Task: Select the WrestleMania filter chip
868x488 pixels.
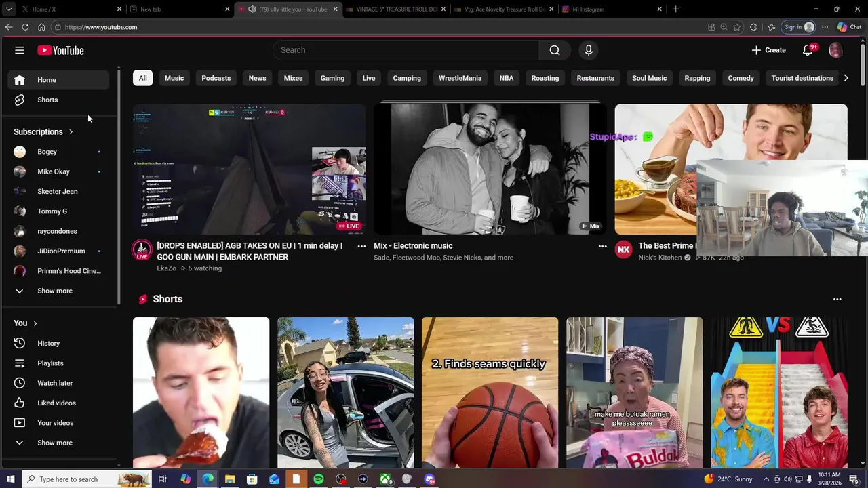Action: click(460, 78)
